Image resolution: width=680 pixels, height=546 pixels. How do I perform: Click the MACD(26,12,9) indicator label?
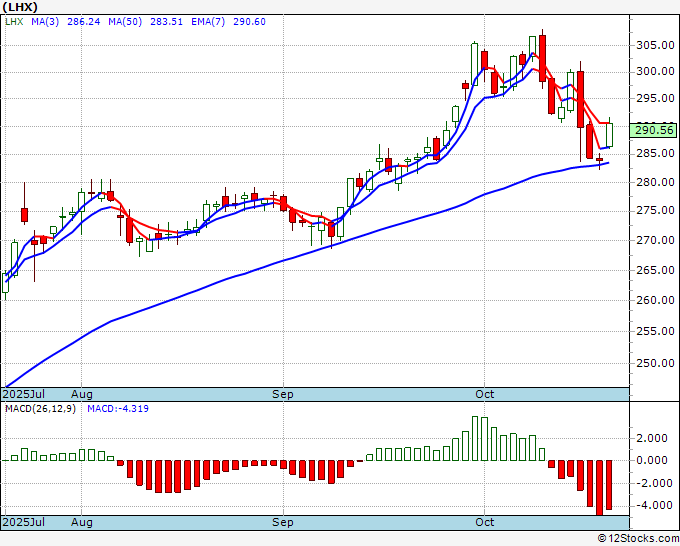[x=40, y=409]
